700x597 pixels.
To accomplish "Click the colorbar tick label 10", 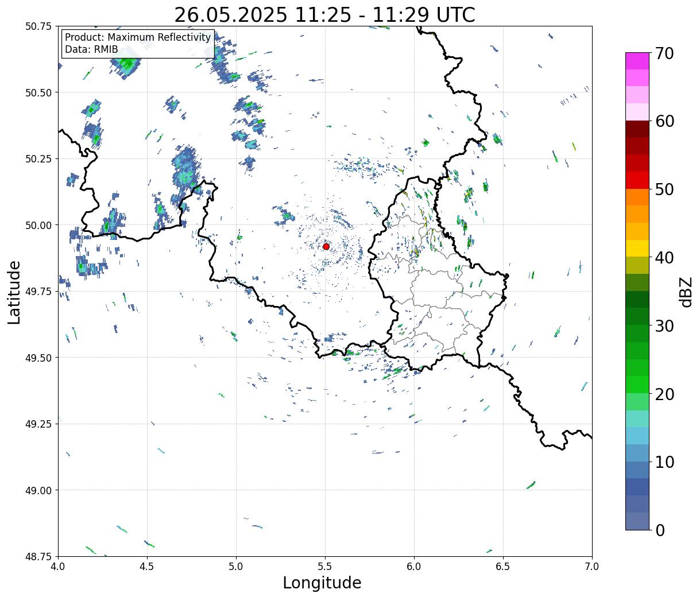I will pyautogui.click(x=664, y=462).
